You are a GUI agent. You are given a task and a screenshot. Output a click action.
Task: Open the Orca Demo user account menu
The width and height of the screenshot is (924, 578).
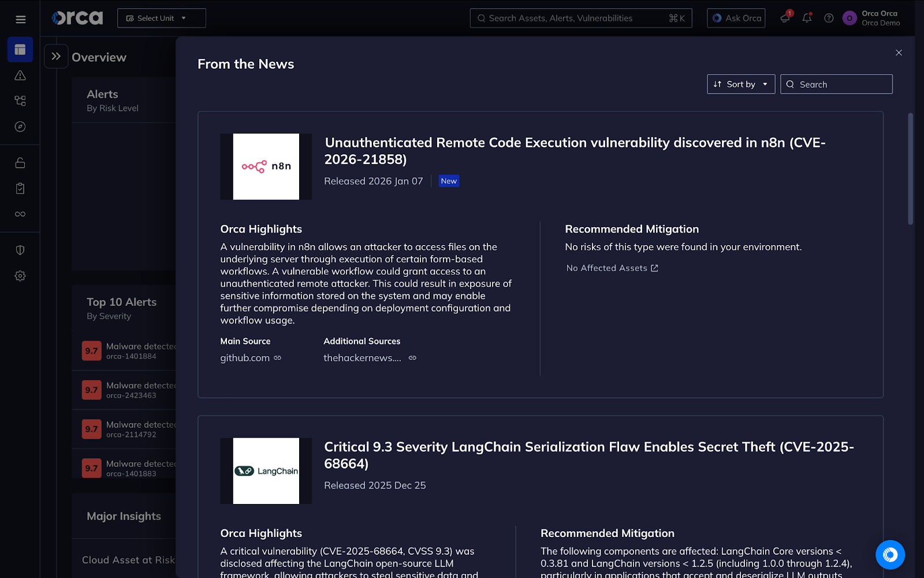tap(871, 18)
